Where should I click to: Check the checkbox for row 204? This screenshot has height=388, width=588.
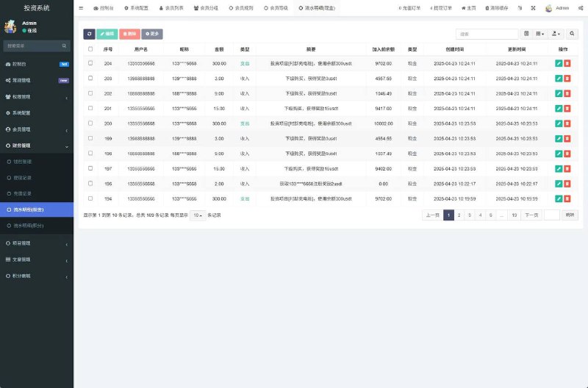(x=90, y=63)
